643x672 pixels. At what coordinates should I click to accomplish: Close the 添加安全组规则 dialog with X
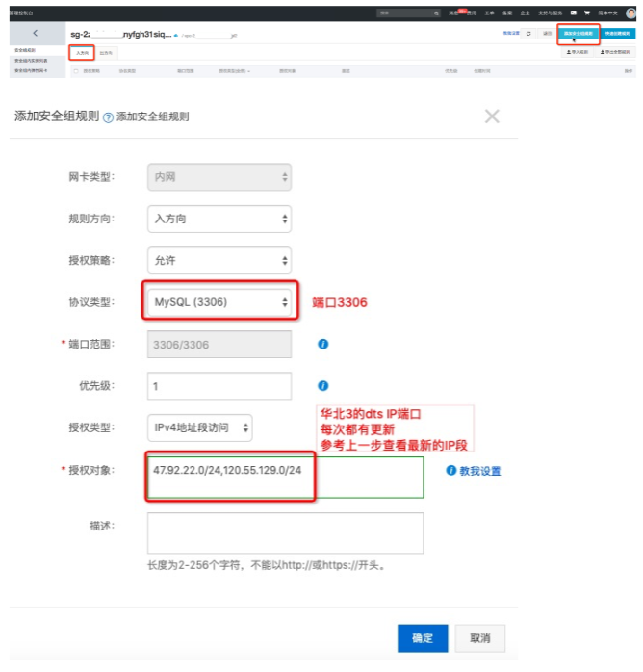tap(492, 116)
